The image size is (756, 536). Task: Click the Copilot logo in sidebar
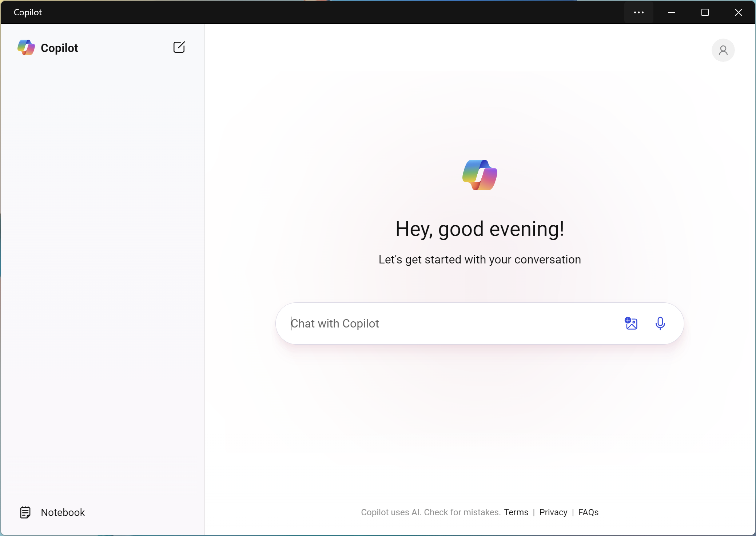[26, 48]
